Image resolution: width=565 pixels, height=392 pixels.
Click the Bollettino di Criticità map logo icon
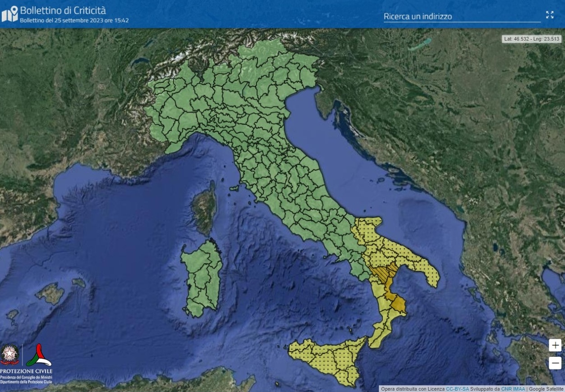coord(10,14)
